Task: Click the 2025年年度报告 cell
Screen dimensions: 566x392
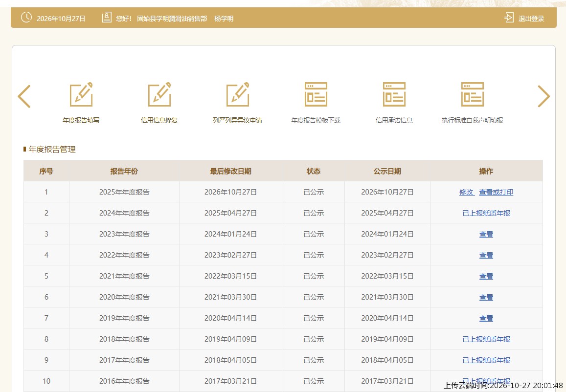Action: [124, 192]
